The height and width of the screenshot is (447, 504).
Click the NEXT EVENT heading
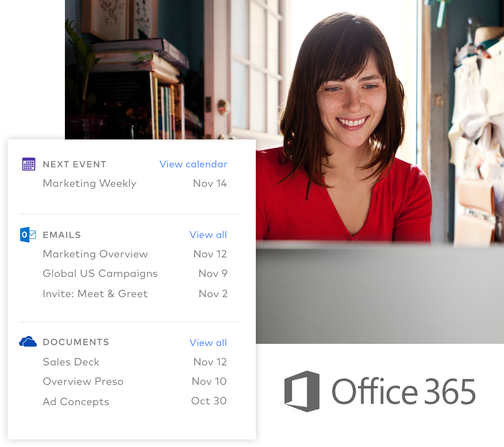[x=74, y=164]
